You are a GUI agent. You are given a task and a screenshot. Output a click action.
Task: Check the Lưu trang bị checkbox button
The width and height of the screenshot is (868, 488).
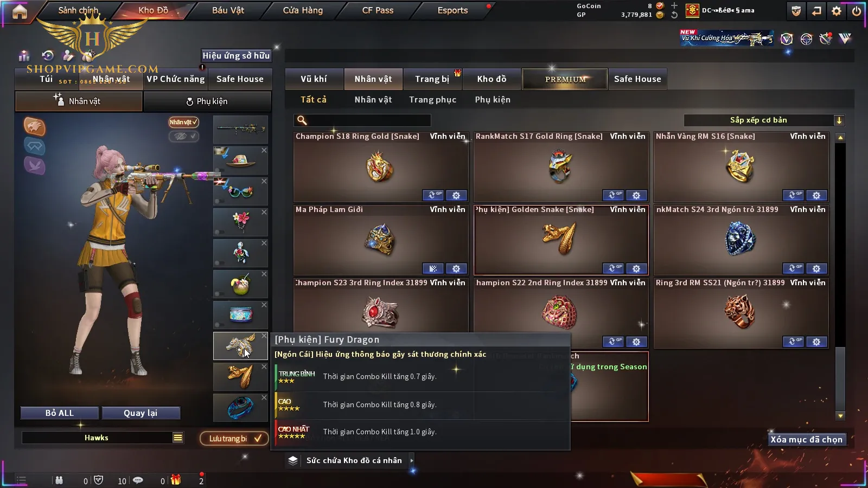[x=234, y=438]
